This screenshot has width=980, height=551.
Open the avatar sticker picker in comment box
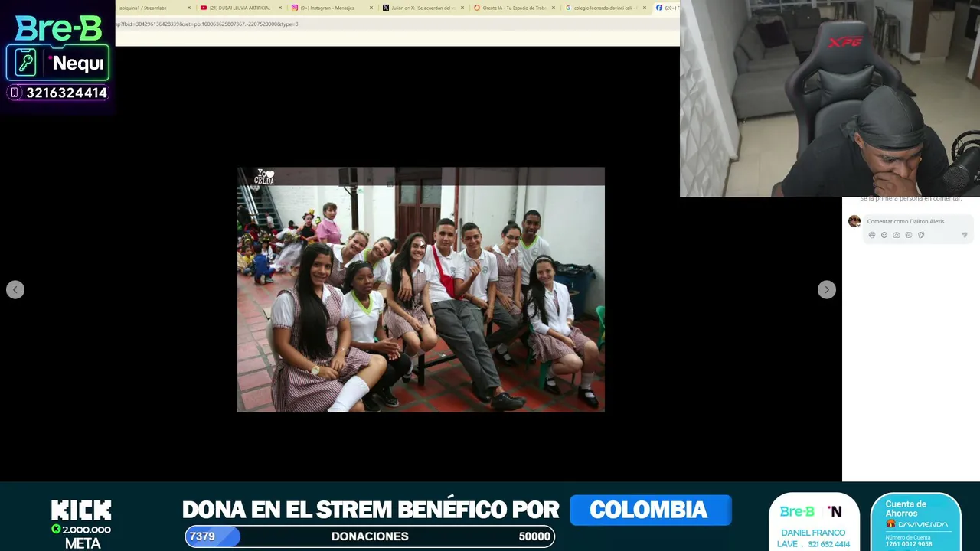pyautogui.click(x=872, y=235)
